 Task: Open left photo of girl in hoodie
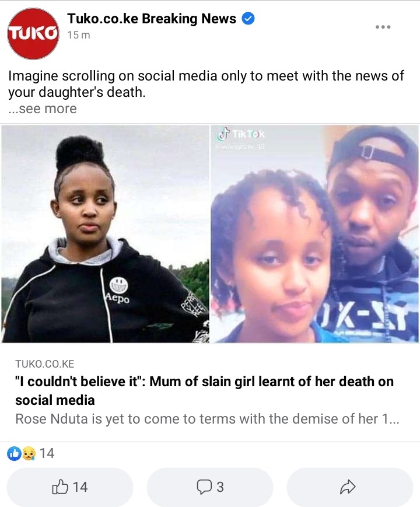tap(106, 234)
